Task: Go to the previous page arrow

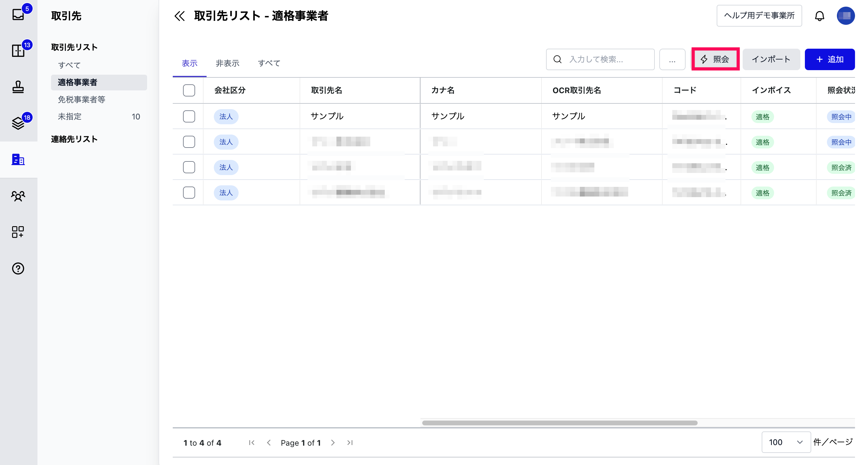Action: coord(268,442)
